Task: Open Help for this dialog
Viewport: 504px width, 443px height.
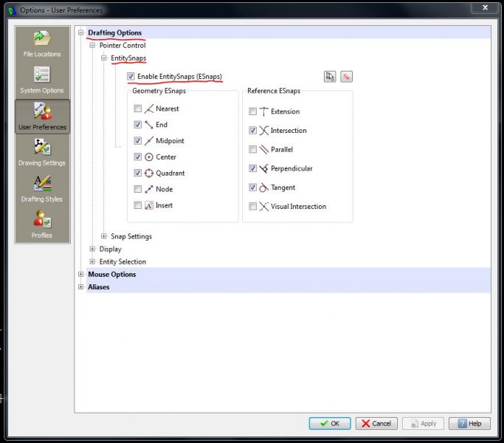Action: pyautogui.click(x=469, y=423)
